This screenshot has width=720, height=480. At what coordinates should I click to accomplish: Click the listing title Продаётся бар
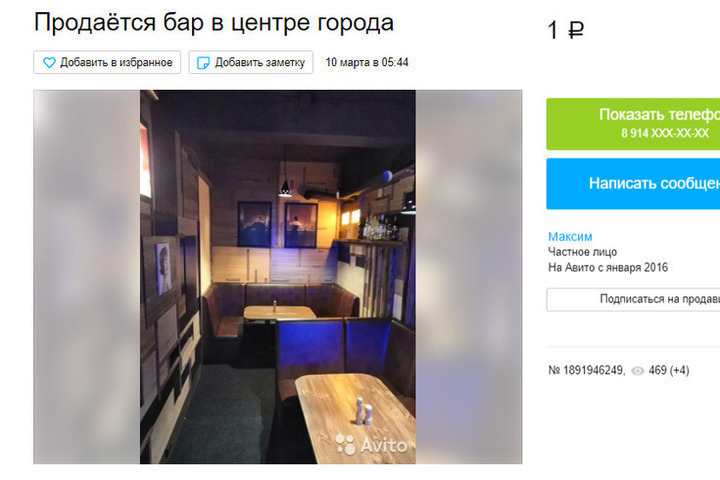click(214, 22)
